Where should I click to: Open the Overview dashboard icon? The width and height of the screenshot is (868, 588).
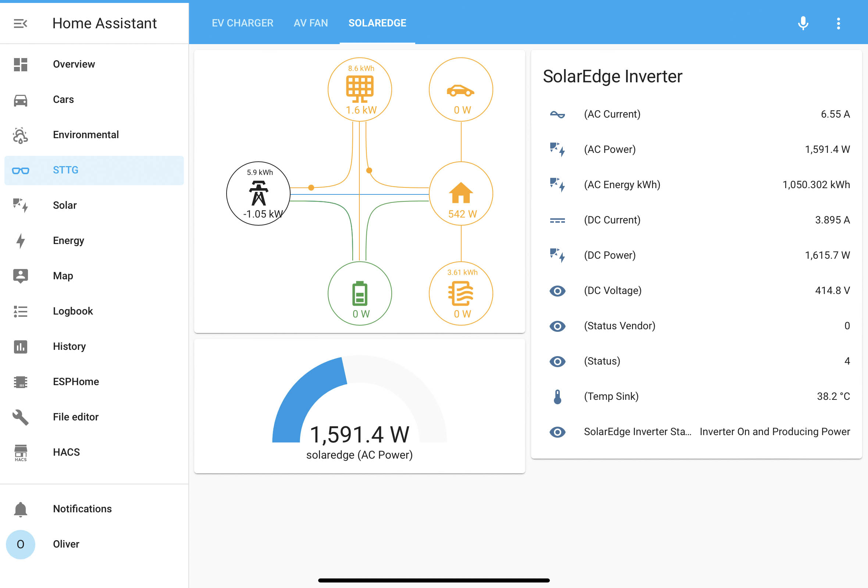click(21, 65)
